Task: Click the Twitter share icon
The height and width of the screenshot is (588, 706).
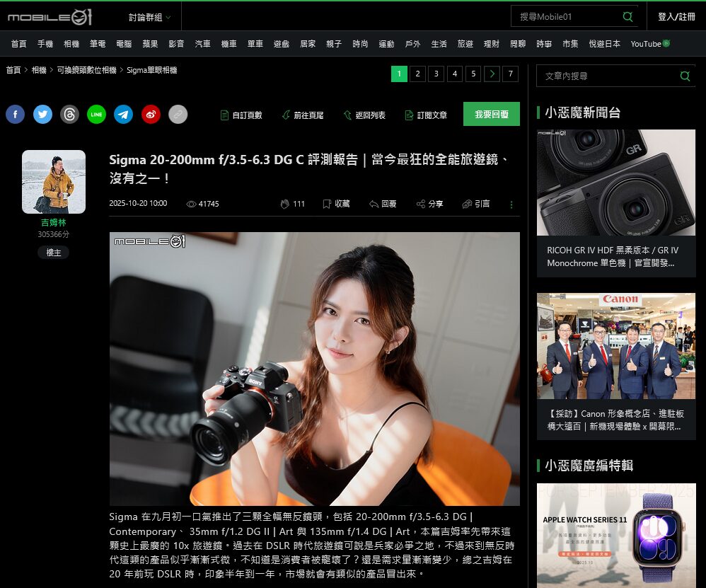Action: 42,114
